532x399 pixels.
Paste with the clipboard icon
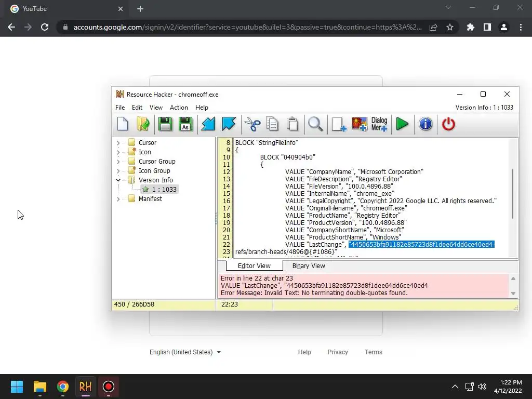pyautogui.click(x=292, y=124)
